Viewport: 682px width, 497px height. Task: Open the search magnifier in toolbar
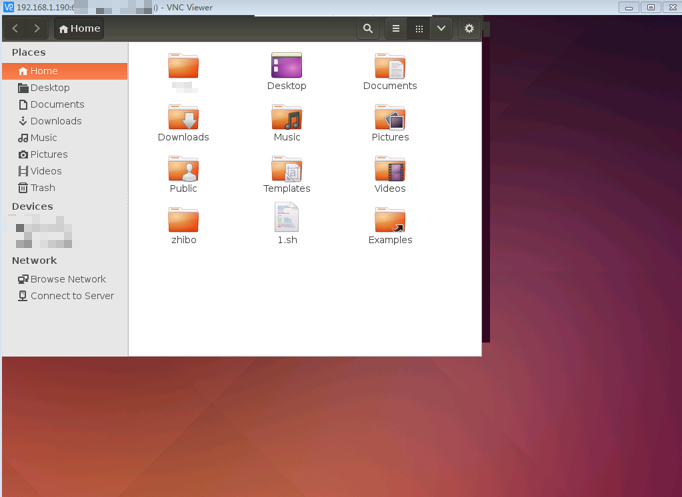(368, 28)
